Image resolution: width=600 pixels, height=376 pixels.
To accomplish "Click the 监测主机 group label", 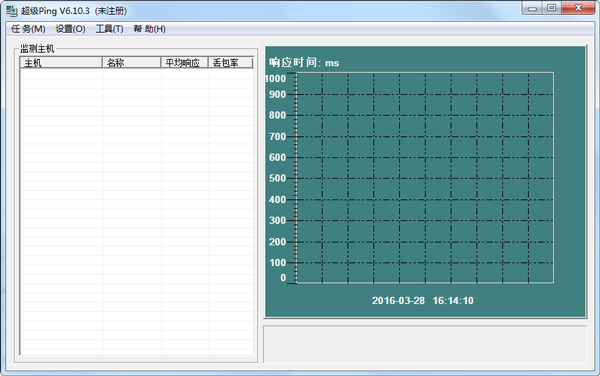I will [x=37, y=49].
